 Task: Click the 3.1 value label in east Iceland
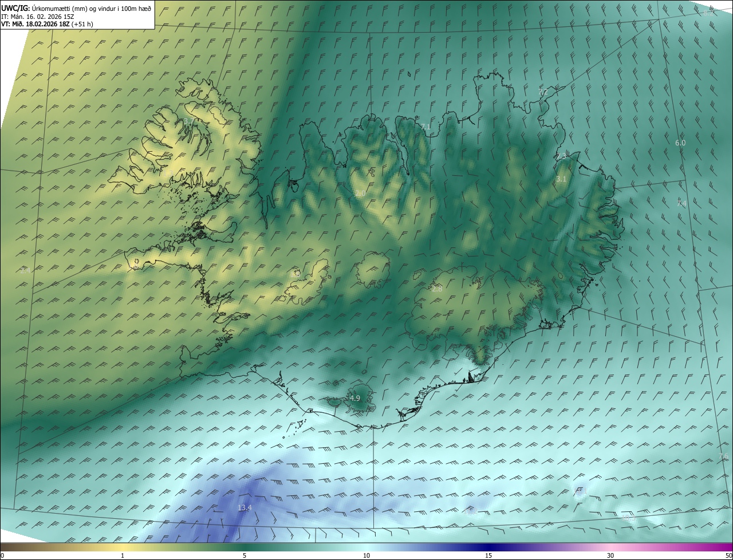(x=561, y=179)
